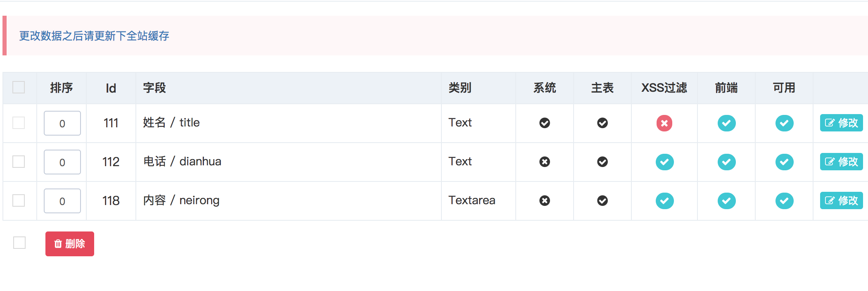Toggle red XSS filter icon for title field

[664, 123]
